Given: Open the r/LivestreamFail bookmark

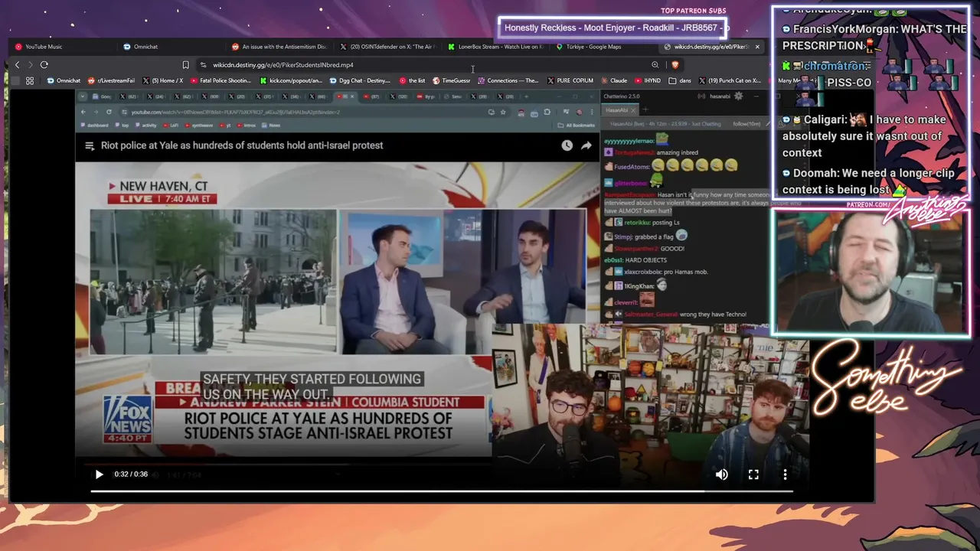Looking at the screenshot, I should (112, 80).
